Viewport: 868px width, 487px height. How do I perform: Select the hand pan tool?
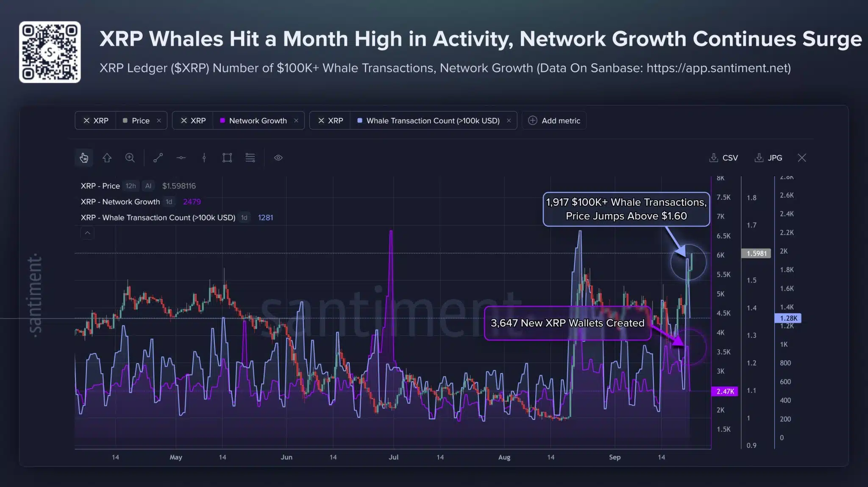[x=84, y=158]
